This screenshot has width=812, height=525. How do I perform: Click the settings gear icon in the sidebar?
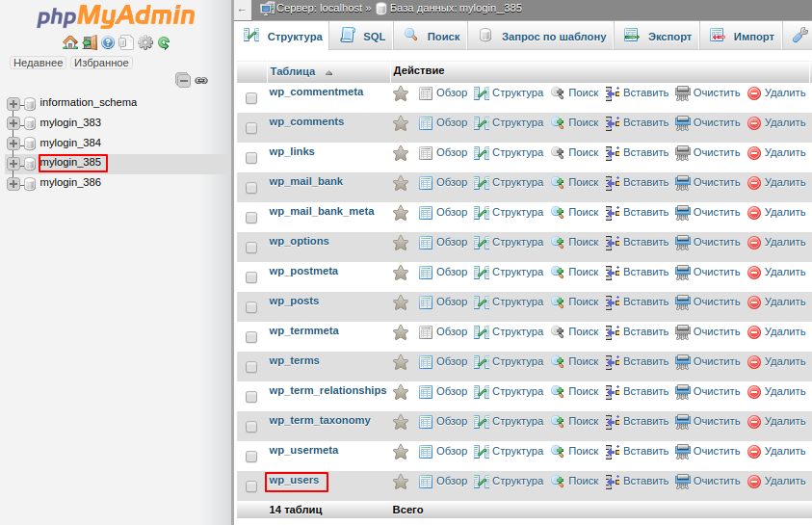click(145, 42)
